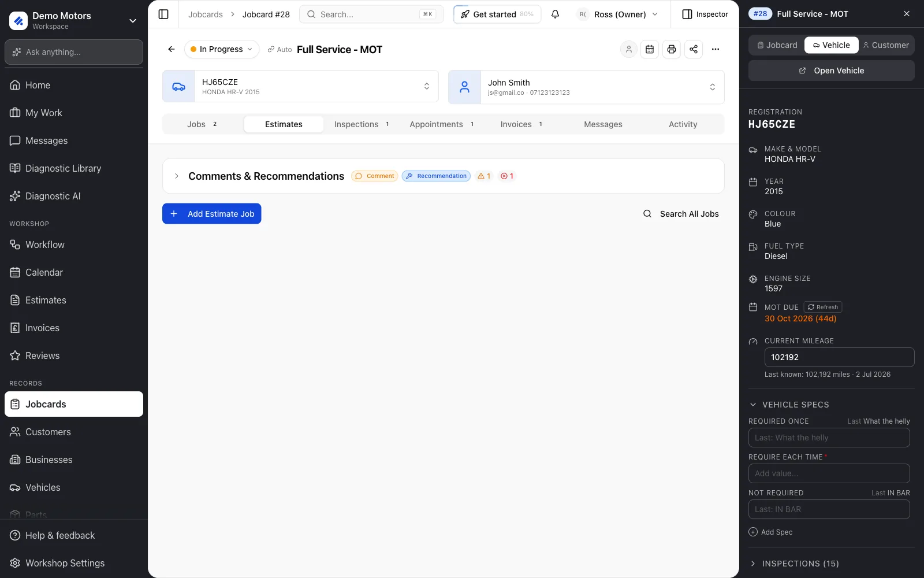
Task: Open Estimates in the sidebar
Action: 74,300
